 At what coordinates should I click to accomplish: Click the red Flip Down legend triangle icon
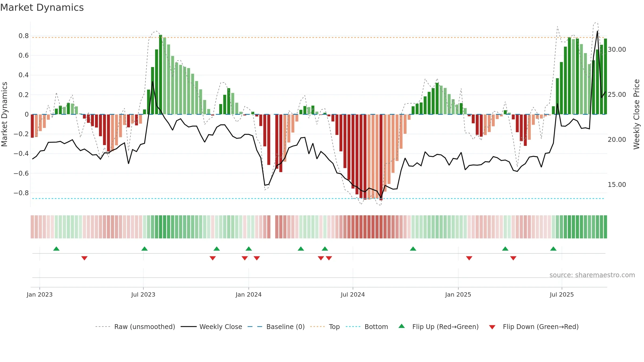492,327
